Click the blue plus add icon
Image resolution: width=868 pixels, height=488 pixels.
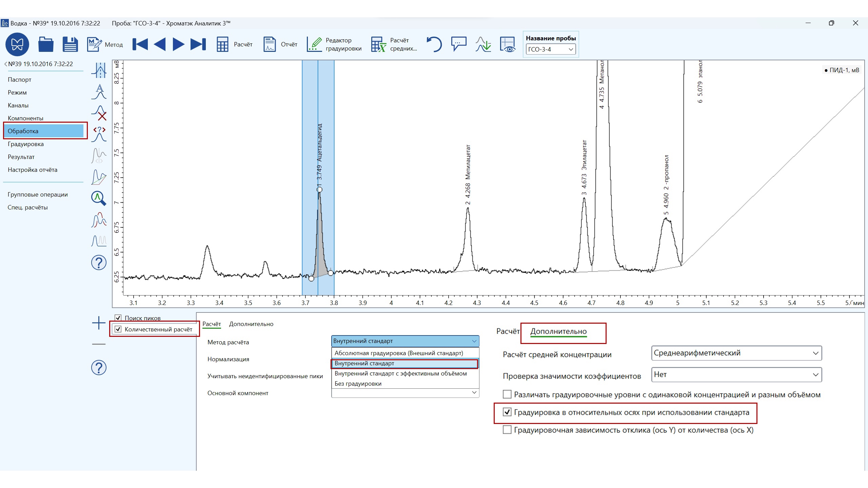point(99,323)
